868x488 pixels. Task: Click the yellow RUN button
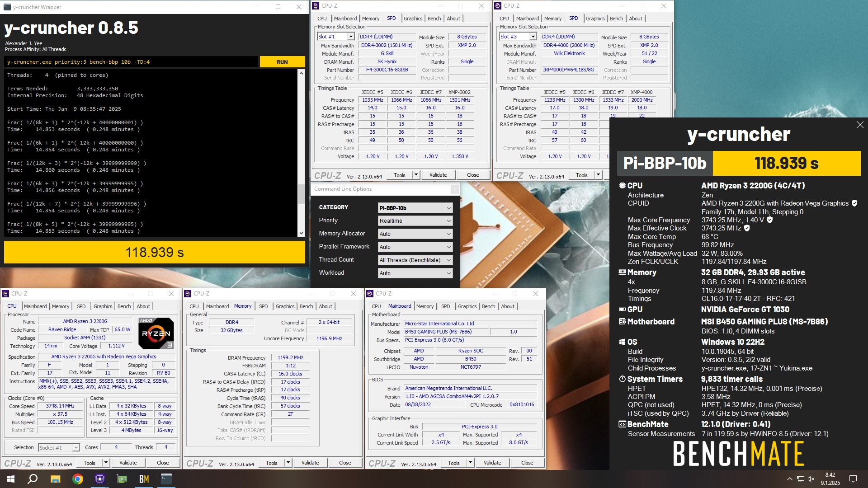282,62
